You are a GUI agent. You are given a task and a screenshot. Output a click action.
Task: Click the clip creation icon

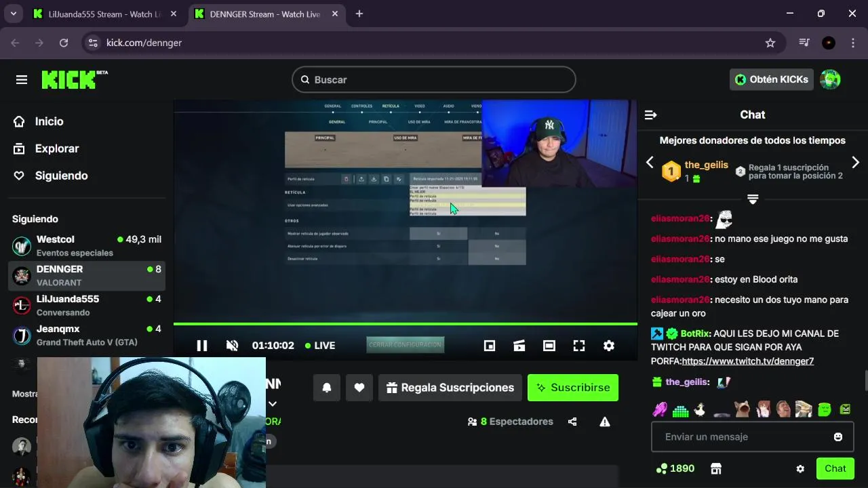pos(519,346)
